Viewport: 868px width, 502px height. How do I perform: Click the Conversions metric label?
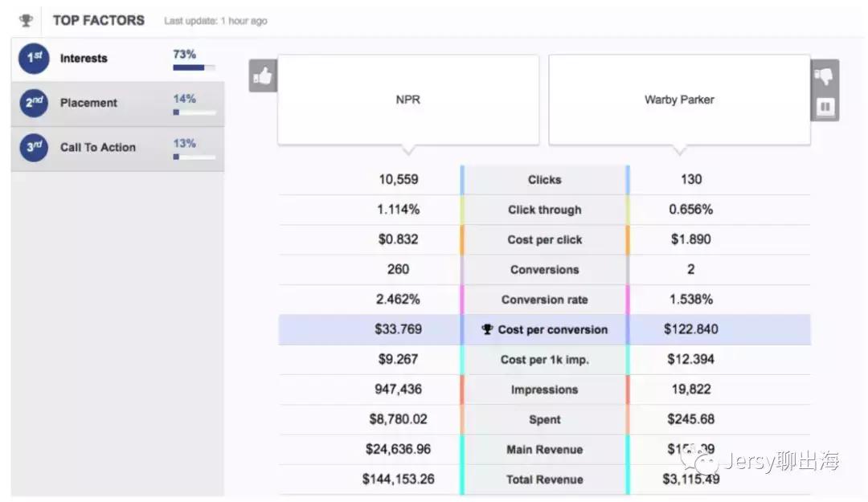click(545, 270)
